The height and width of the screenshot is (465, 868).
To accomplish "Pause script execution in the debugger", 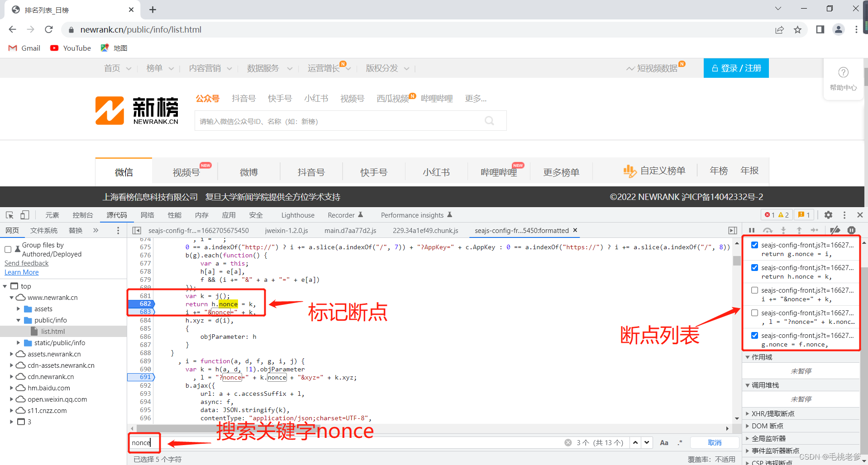I will click(x=752, y=230).
